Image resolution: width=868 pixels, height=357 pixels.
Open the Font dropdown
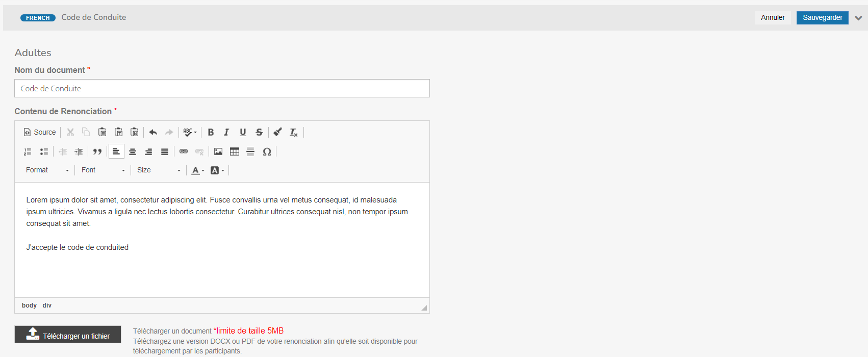[x=103, y=170]
